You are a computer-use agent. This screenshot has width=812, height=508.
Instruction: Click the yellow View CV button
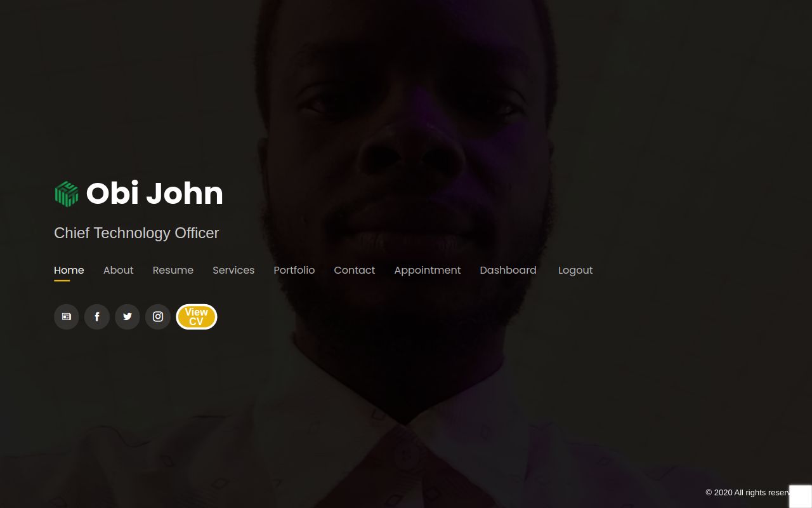(197, 317)
